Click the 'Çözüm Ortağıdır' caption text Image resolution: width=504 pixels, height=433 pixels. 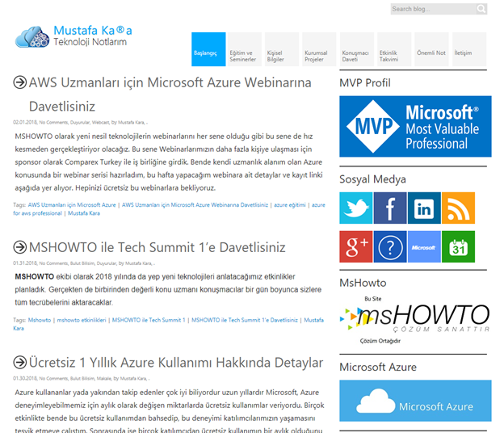(380, 341)
